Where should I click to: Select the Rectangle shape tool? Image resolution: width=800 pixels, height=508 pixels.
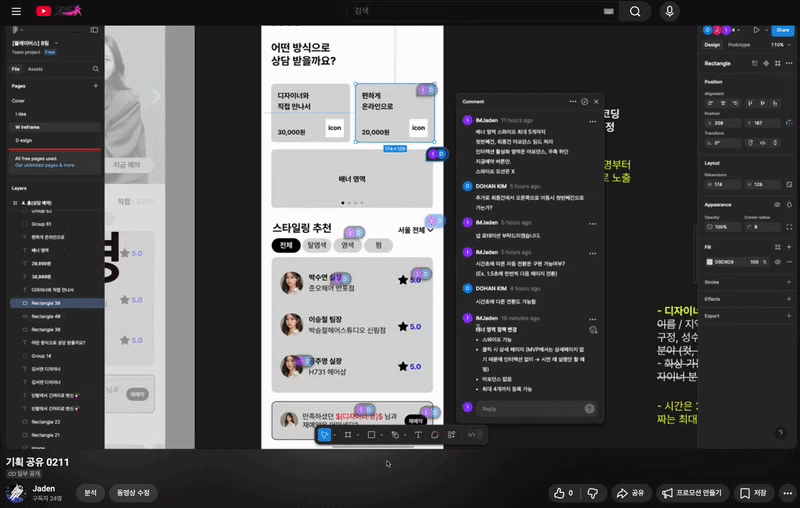click(371, 435)
